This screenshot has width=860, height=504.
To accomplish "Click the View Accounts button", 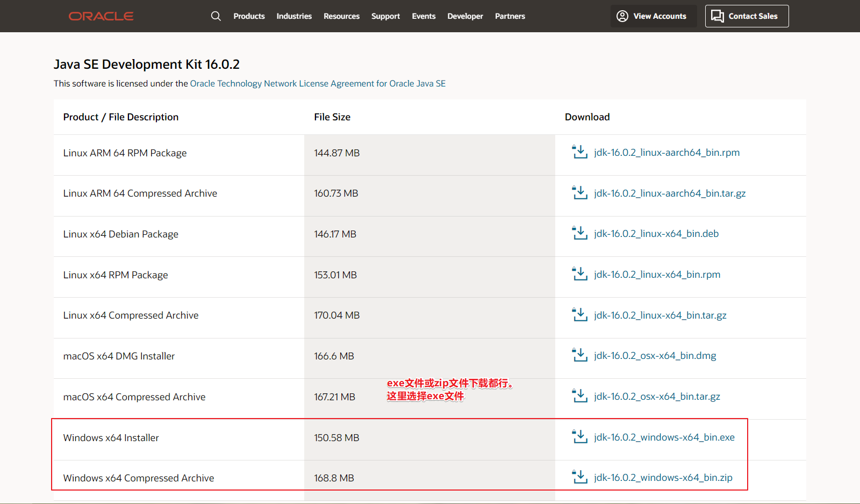I will pyautogui.click(x=654, y=16).
